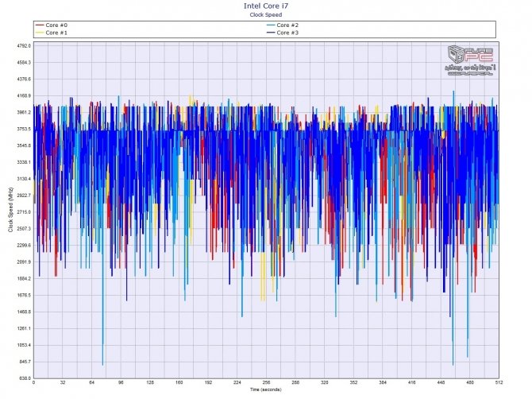Screen dimensions: 532x399
Task: Click the Core #0 legend label
Action: click(x=56, y=25)
